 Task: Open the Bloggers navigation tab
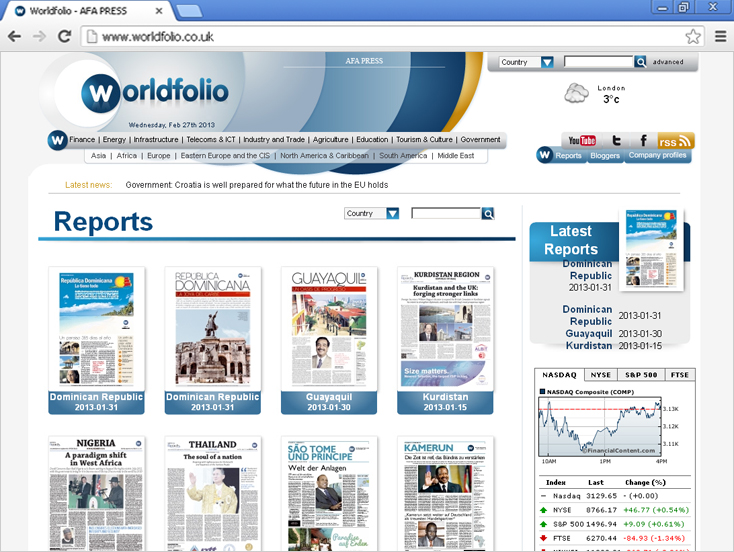click(x=605, y=155)
